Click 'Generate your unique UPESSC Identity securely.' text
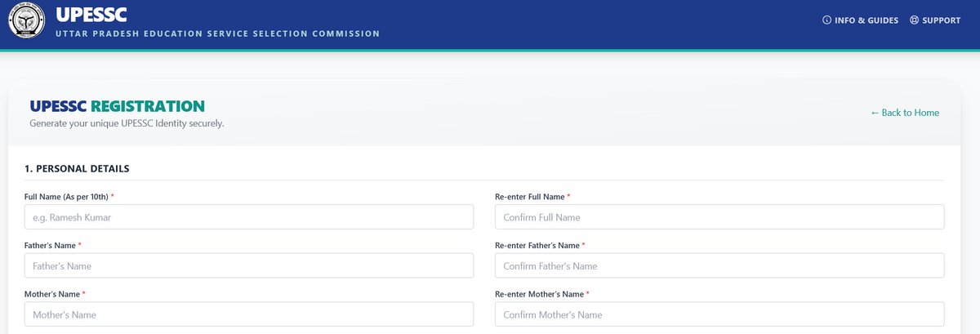980x334 pixels. coord(127,123)
